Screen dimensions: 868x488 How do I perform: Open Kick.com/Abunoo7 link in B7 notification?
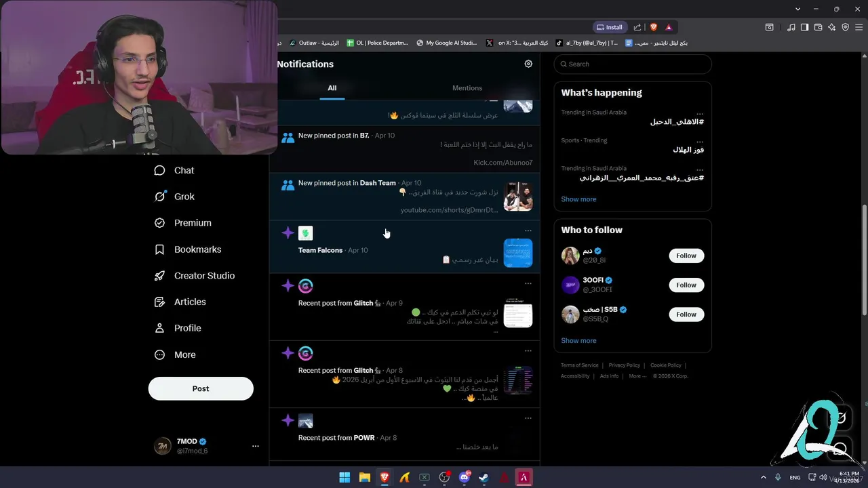click(x=503, y=163)
